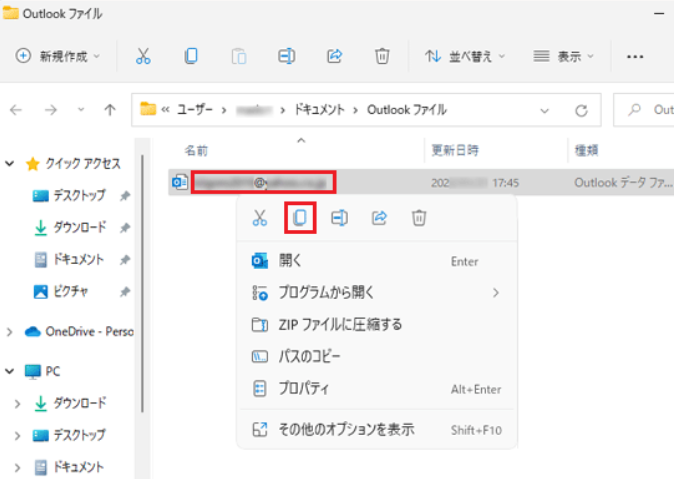Sort by 名前 column header

coord(196,150)
